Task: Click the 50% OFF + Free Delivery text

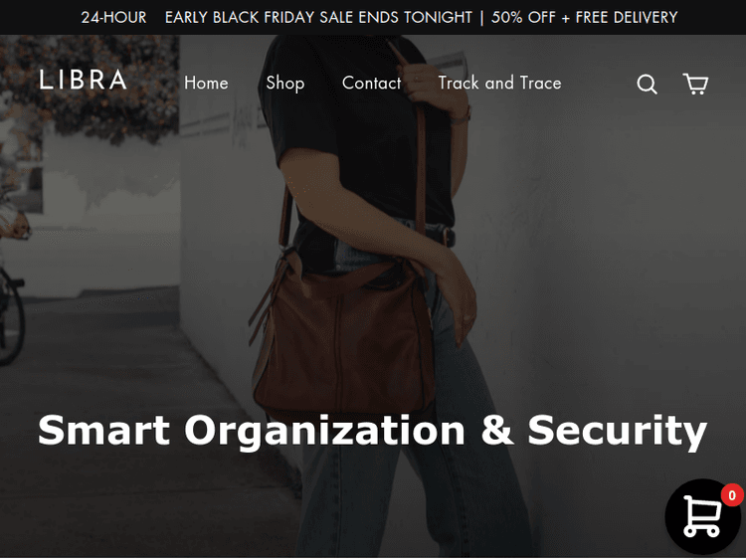Action: coord(584,18)
